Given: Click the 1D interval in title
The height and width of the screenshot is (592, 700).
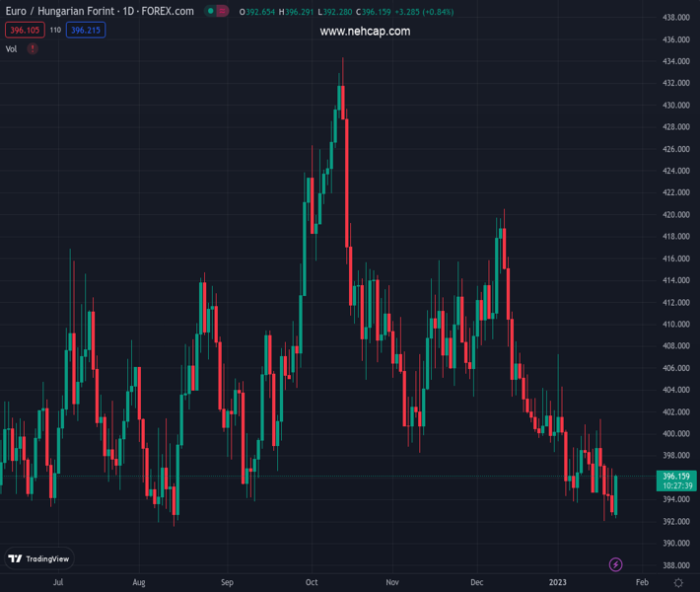Looking at the screenshot, I should (x=126, y=12).
